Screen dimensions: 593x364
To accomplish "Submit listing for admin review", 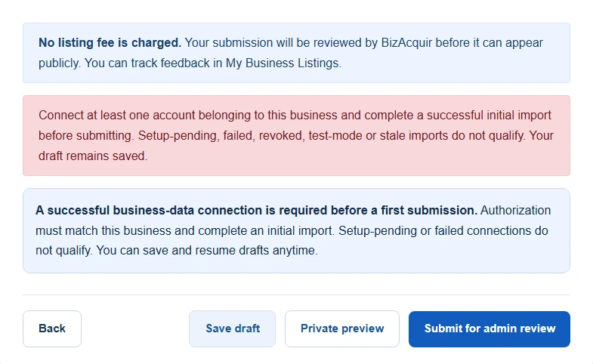I will 490,329.
